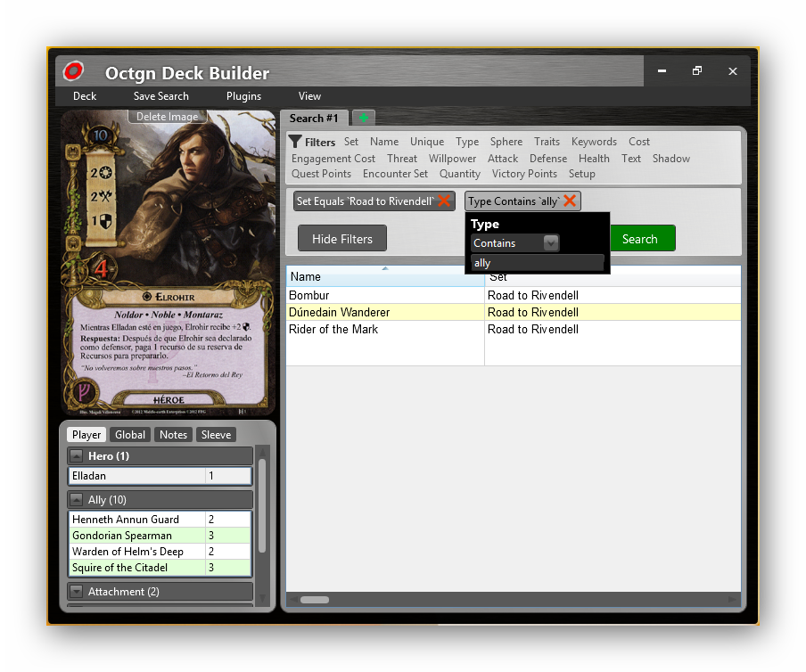806x672 pixels.
Task: Add a Quantity filter
Action: pyautogui.click(x=459, y=174)
